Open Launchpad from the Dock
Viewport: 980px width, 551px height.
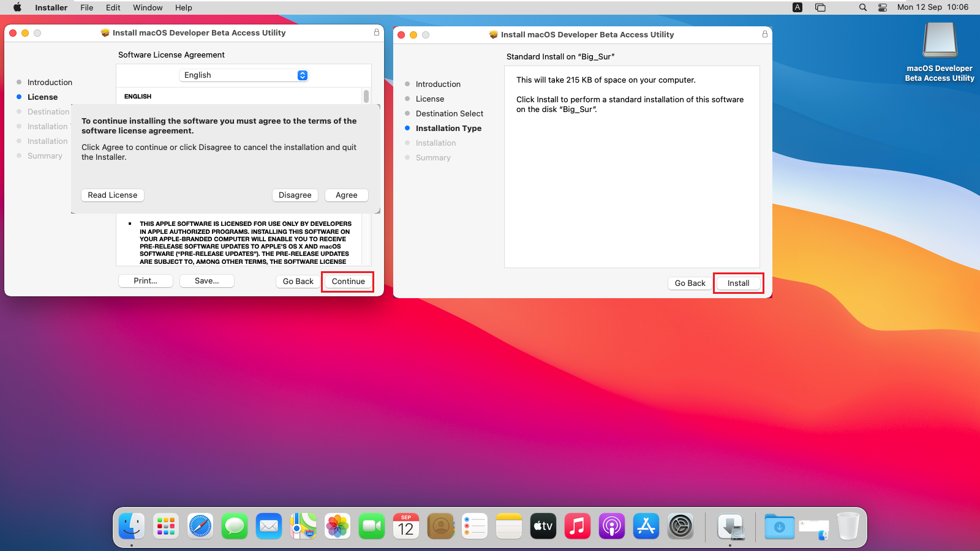[166, 527]
